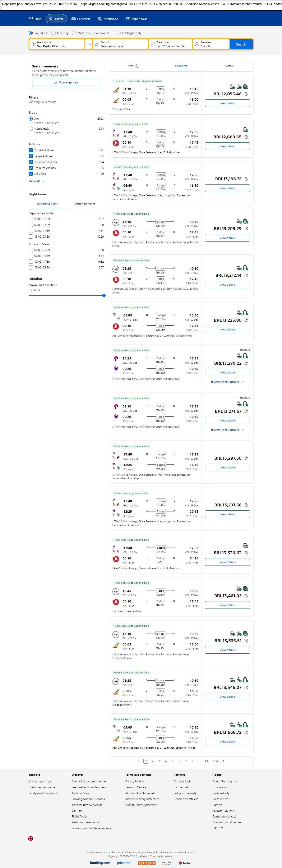282x868 pixels.
Task: Click the swap origin and destination arrows icon
Action: click(x=89, y=44)
